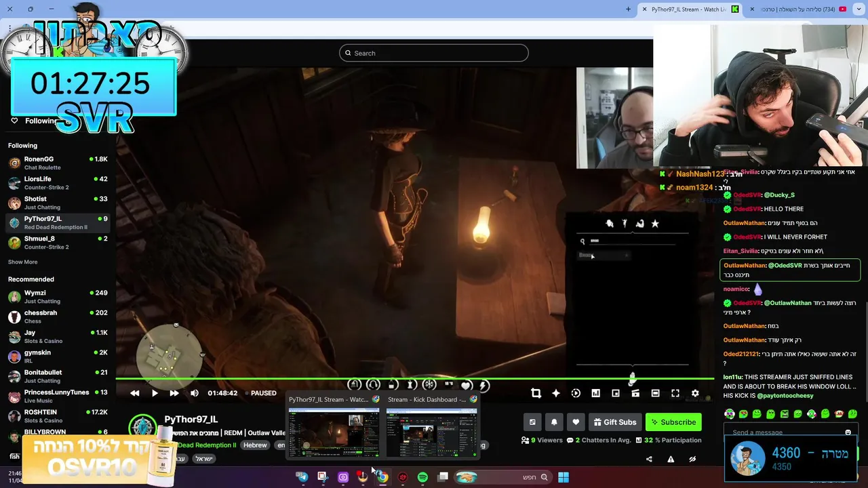The height and width of the screenshot is (488, 868).
Task: Click the crossed-out eye icon below Subscribe
Action: tap(692, 459)
